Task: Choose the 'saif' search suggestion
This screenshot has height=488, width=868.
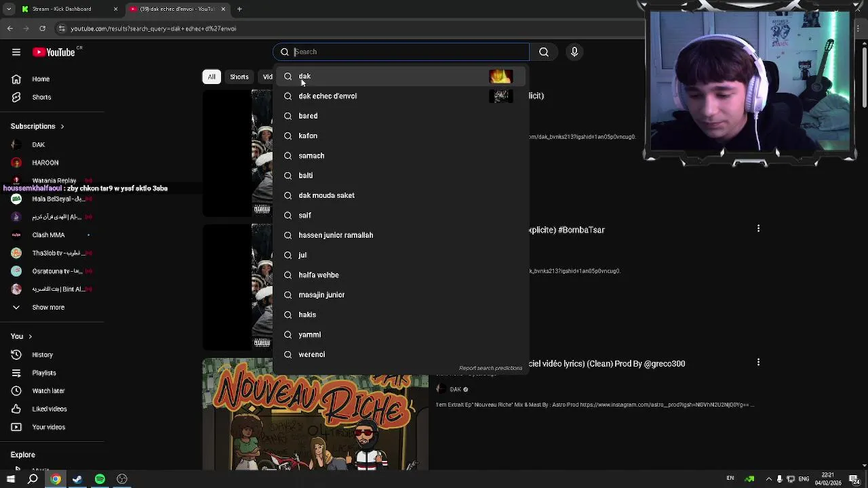Action: pyautogui.click(x=400, y=215)
